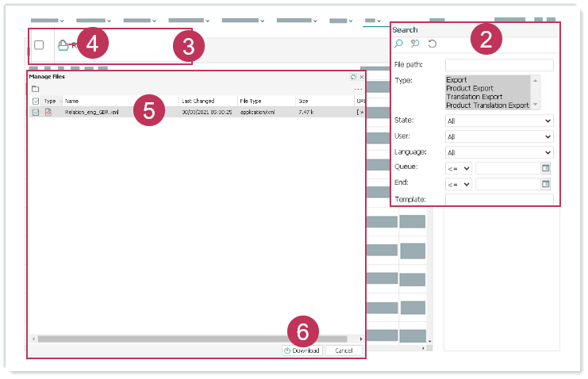This screenshot has height=379, width=588.
Task: Open the User dropdown
Action: [498, 136]
